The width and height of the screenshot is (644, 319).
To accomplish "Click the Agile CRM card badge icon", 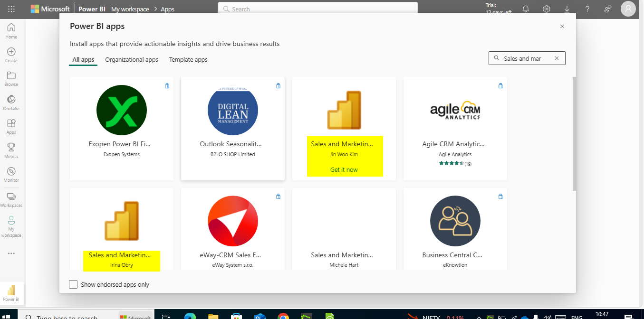I will tap(500, 86).
